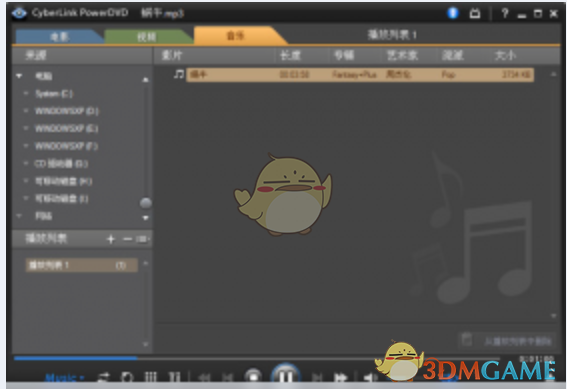Screen dimensions: 567x389
Task: Toggle shuffle playback
Action: (104, 377)
